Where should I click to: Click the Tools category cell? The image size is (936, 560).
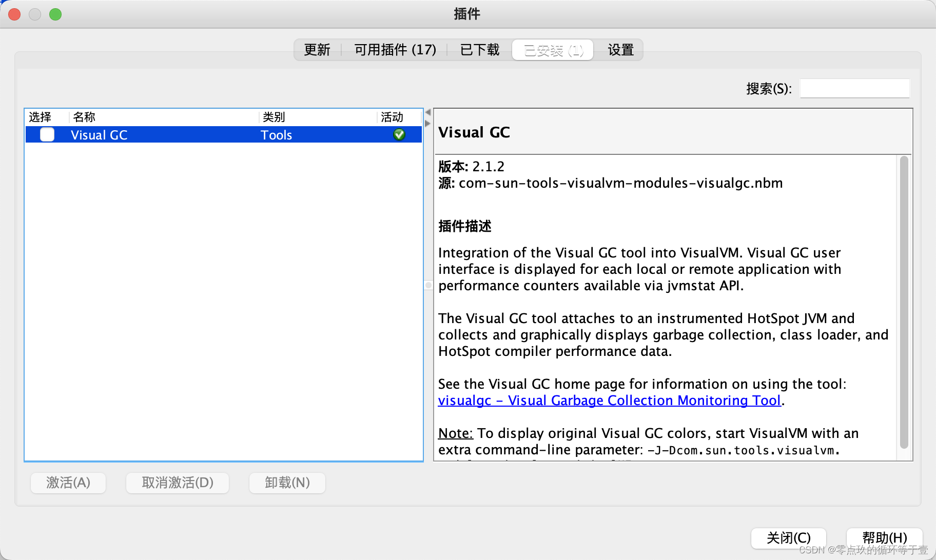point(276,135)
